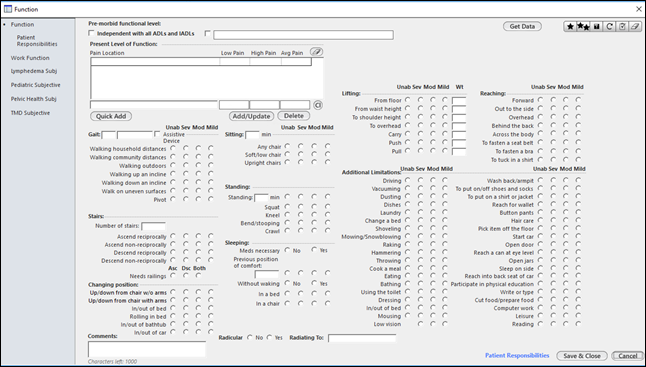The image size is (646, 367).
Task: Click pain location entry field below the list
Action: click(x=154, y=105)
